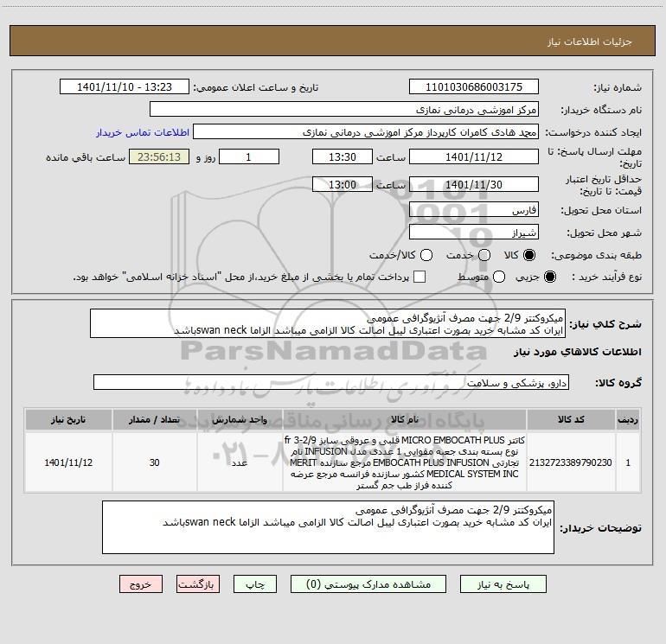Select the quantity cell showing 30
The width and height of the screenshot is (666, 644).
[x=154, y=462]
